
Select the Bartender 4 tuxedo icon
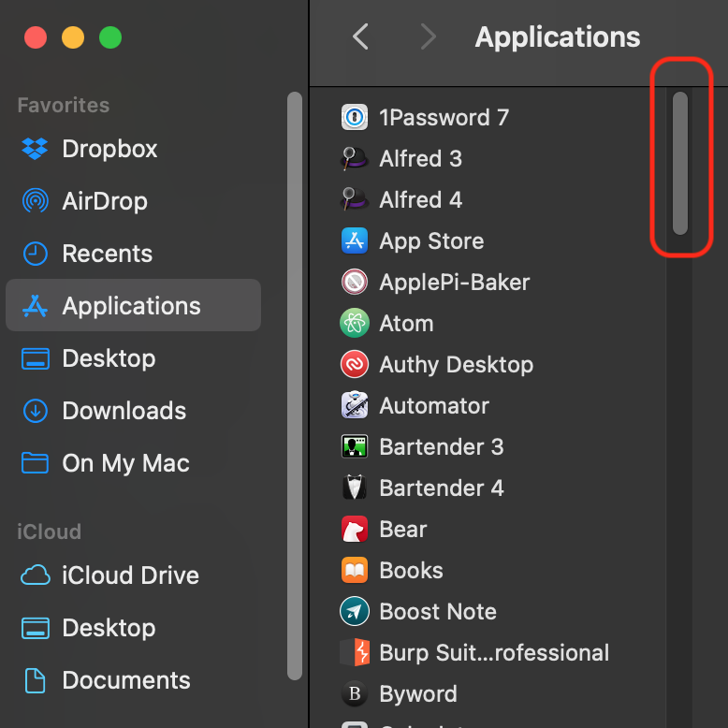(x=355, y=488)
